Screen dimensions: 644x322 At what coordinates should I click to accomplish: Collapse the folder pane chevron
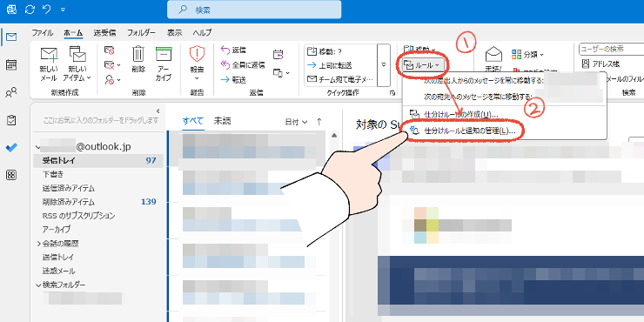[x=158, y=111]
